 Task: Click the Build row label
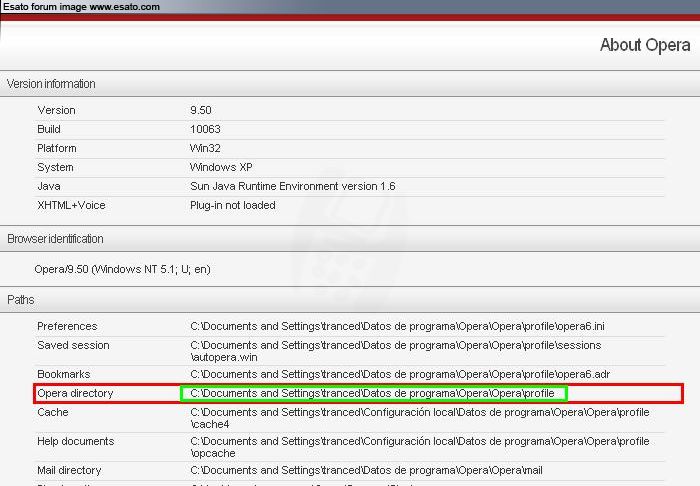(x=49, y=129)
